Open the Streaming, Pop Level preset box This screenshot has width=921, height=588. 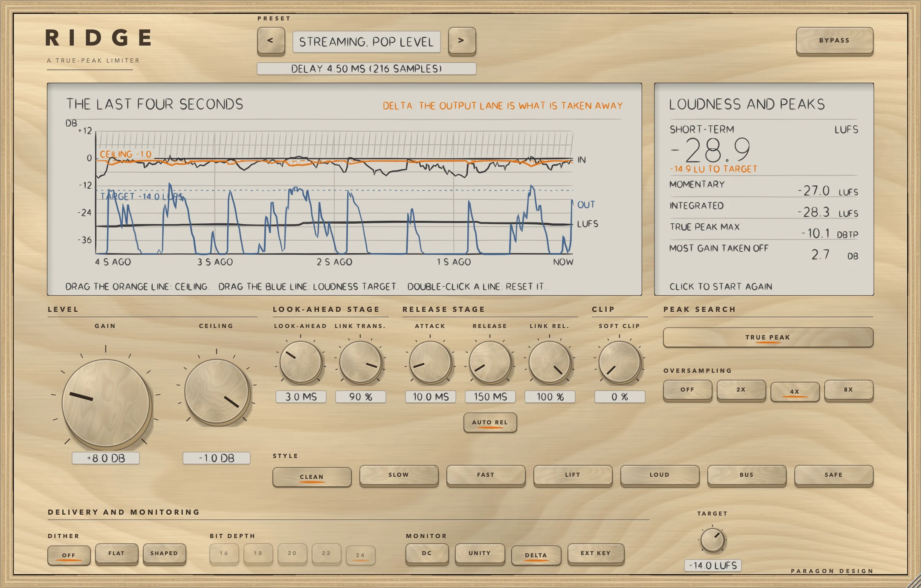tap(366, 42)
